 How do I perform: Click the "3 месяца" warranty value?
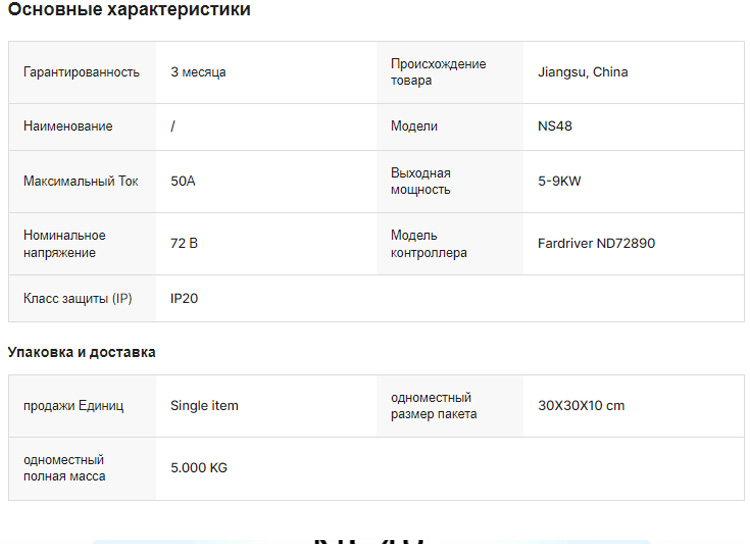198,72
